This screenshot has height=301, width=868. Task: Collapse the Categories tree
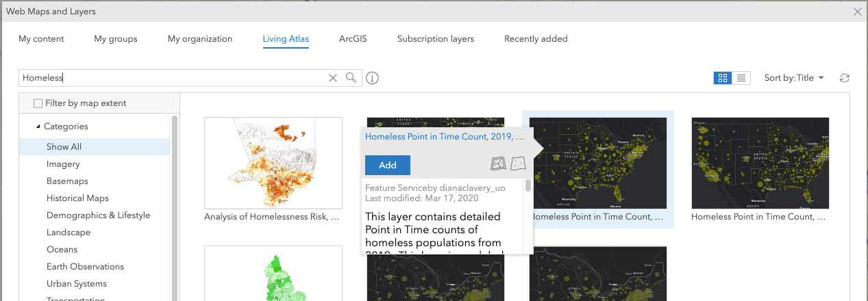(x=38, y=127)
